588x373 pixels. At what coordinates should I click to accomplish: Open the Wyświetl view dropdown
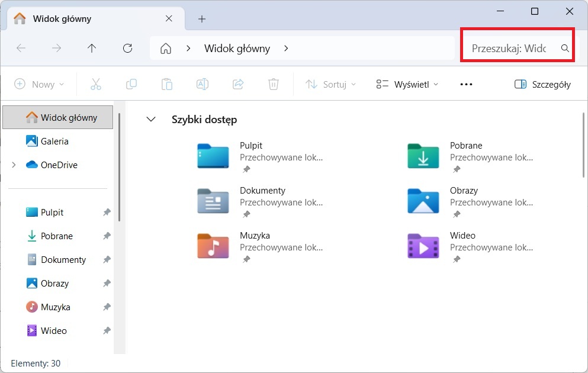coord(407,84)
